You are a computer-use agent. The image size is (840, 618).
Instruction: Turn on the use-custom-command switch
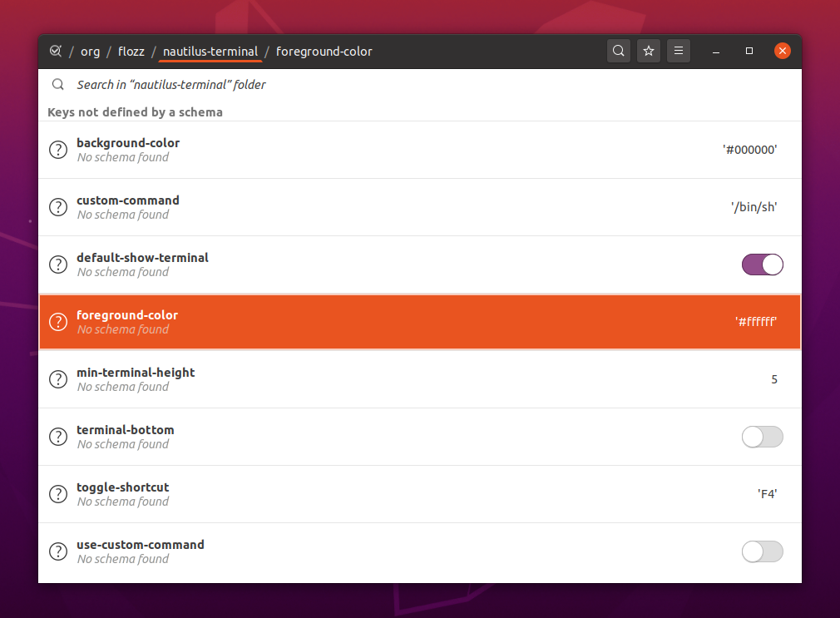762,551
